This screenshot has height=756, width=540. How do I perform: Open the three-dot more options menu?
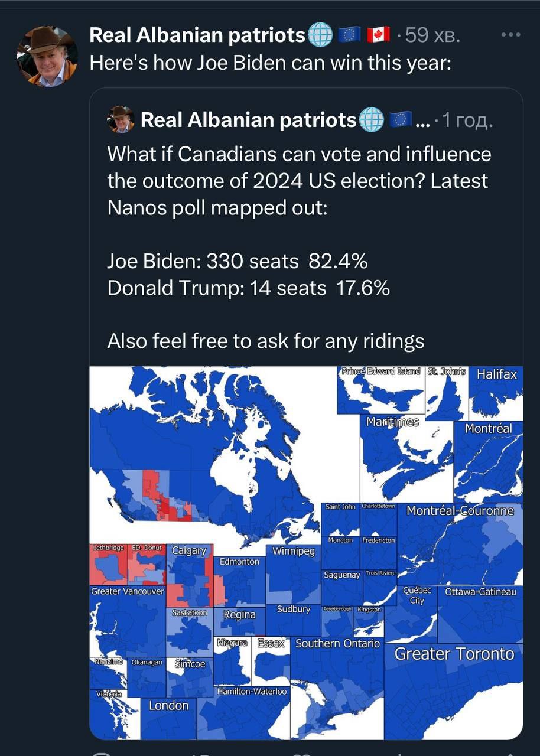tap(511, 35)
